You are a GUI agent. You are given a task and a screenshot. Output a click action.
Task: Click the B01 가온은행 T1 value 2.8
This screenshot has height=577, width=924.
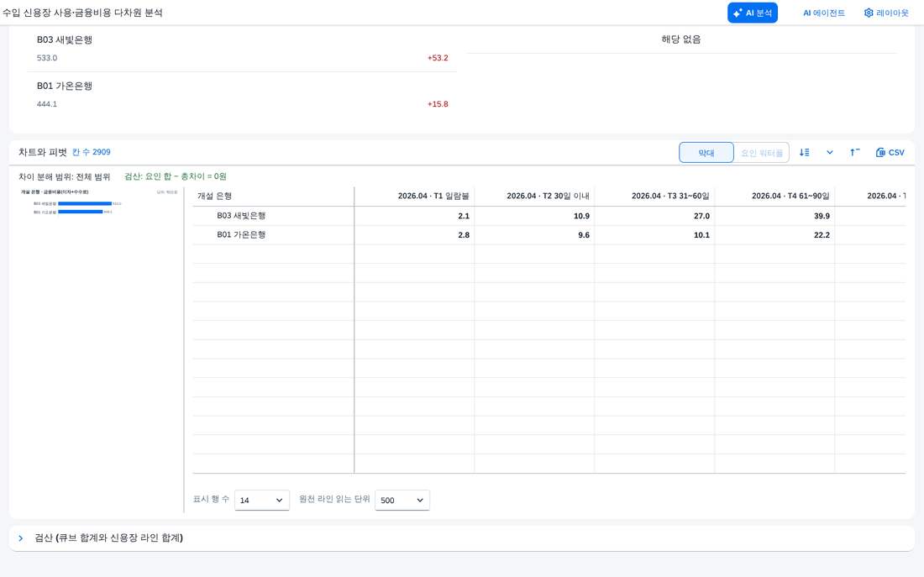[464, 235]
